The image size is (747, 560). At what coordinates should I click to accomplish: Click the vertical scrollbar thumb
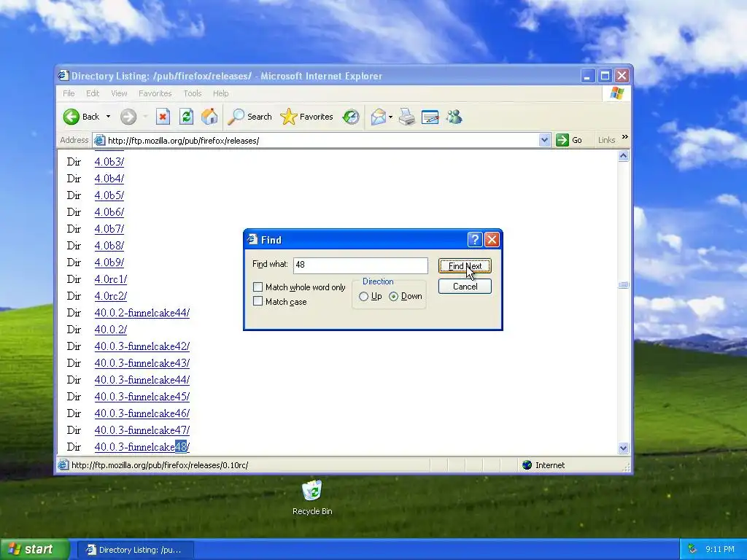point(623,285)
